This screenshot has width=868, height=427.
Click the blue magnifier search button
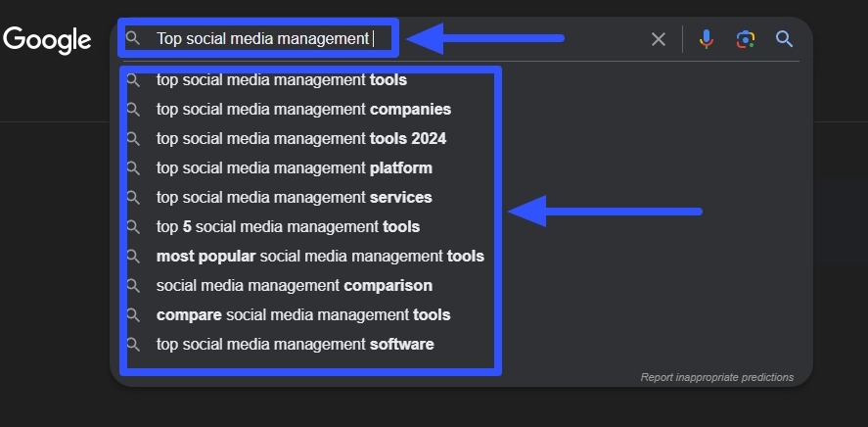[784, 39]
